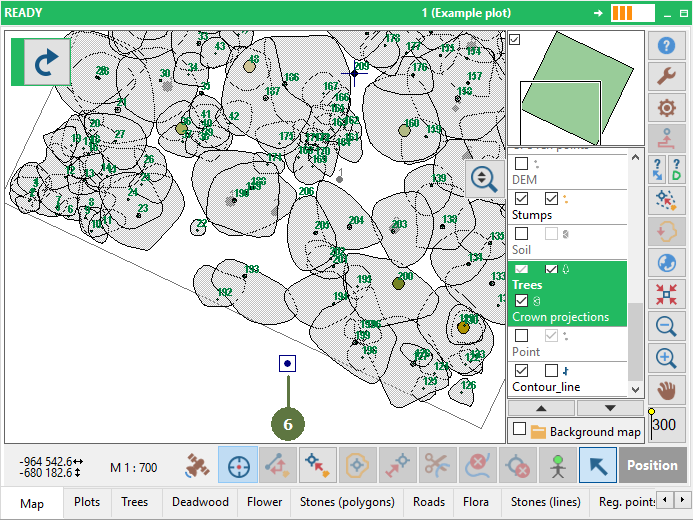This screenshot has width=693, height=520.
Task: Toggle the overview map checkbox
Action: [514, 39]
